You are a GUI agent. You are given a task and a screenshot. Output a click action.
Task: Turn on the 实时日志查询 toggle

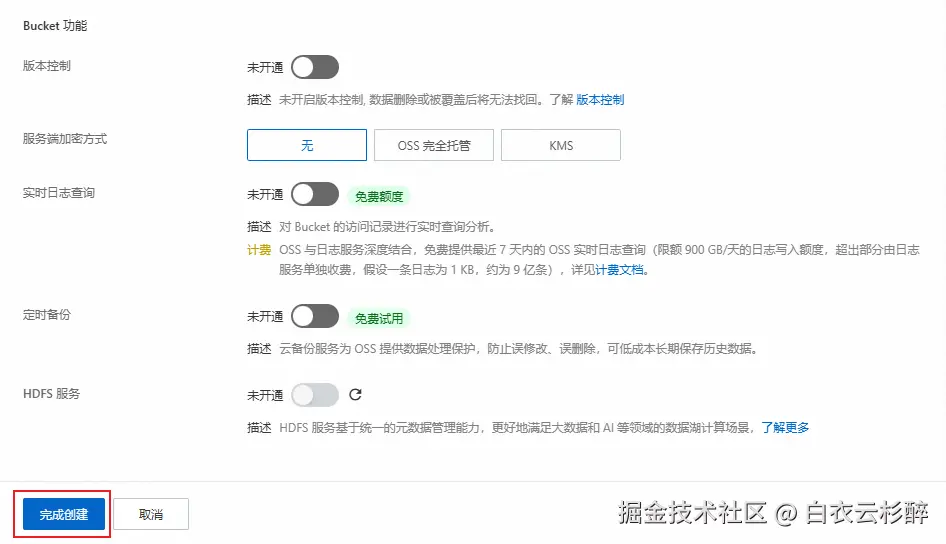tap(315, 194)
